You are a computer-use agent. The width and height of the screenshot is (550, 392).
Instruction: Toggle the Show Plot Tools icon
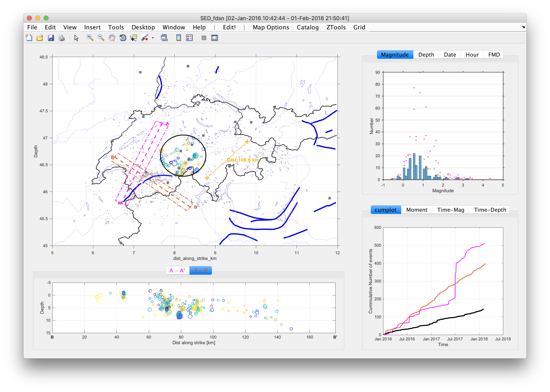[214, 38]
